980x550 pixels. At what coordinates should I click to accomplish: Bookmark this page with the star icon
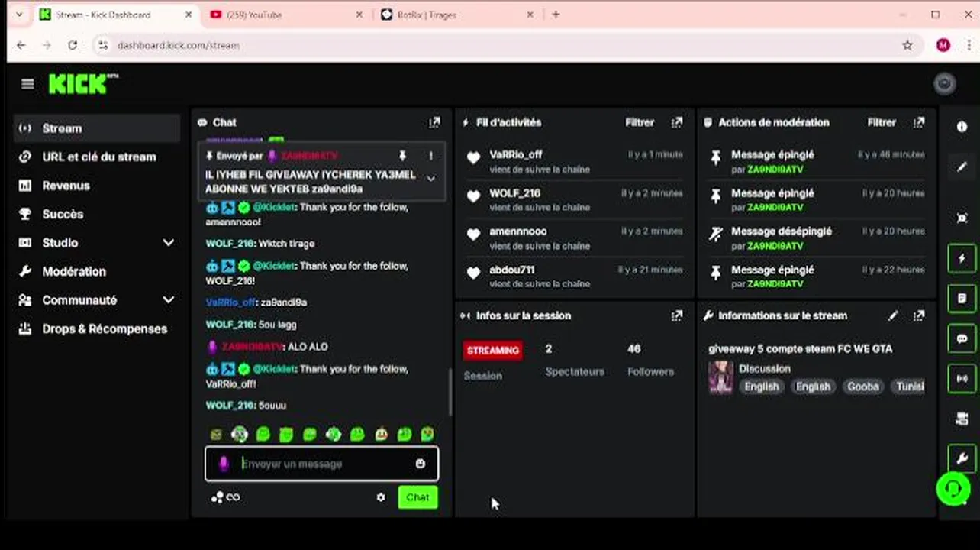tap(907, 45)
